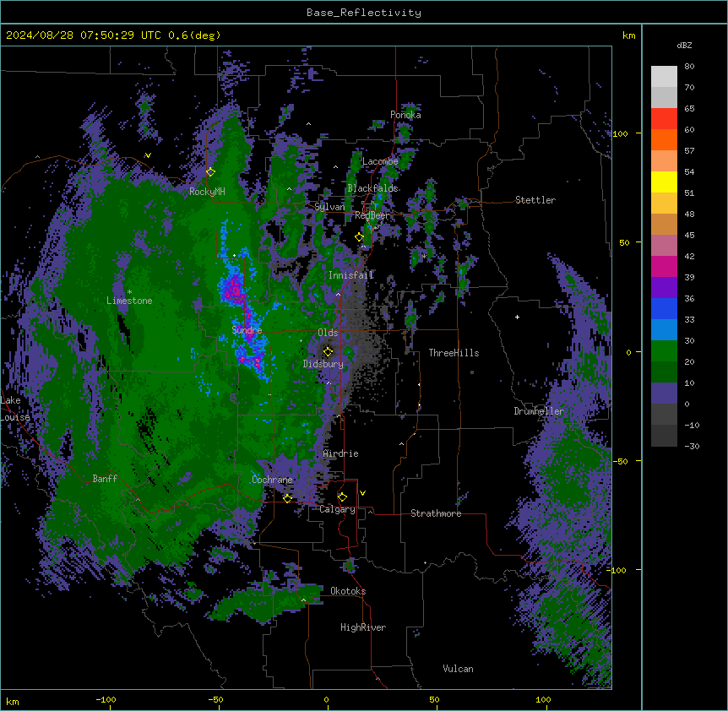Click the Cochrane label
728x711 pixels.
point(272,480)
